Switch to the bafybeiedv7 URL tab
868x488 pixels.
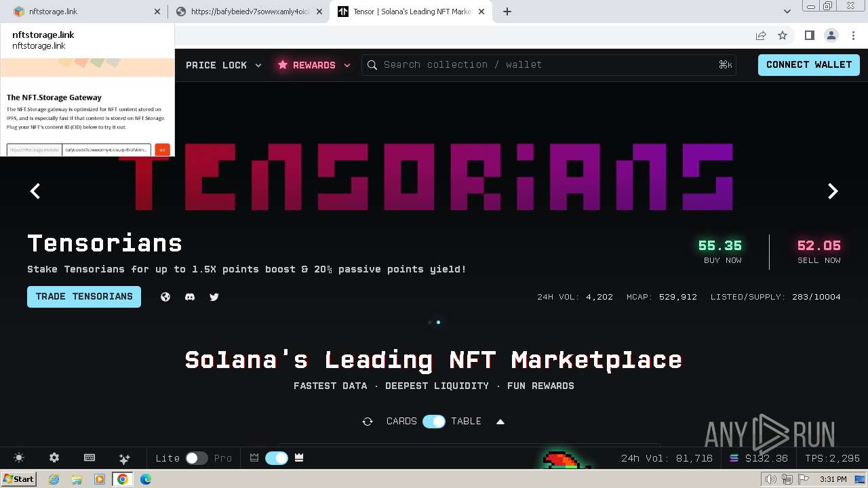(x=248, y=12)
